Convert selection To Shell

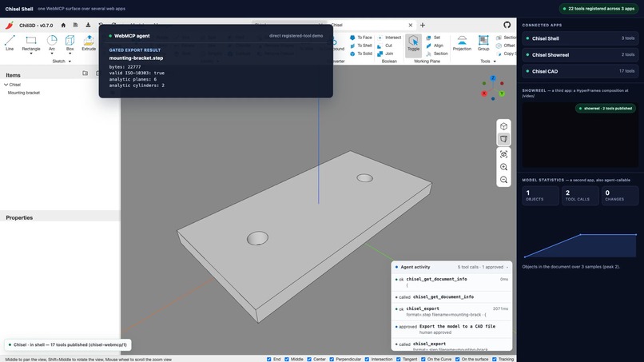[360, 46]
